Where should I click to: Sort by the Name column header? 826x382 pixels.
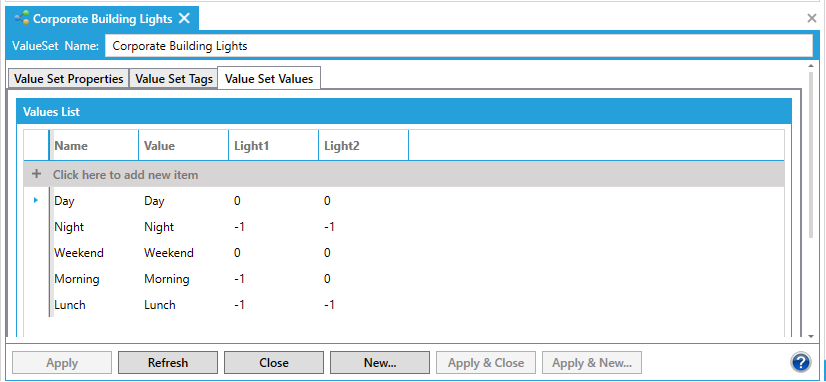click(x=94, y=146)
